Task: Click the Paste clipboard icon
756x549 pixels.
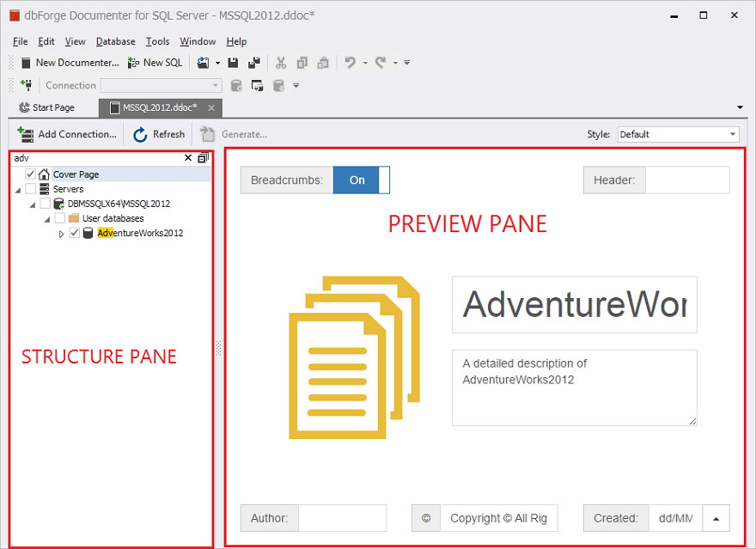Action: tap(323, 63)
